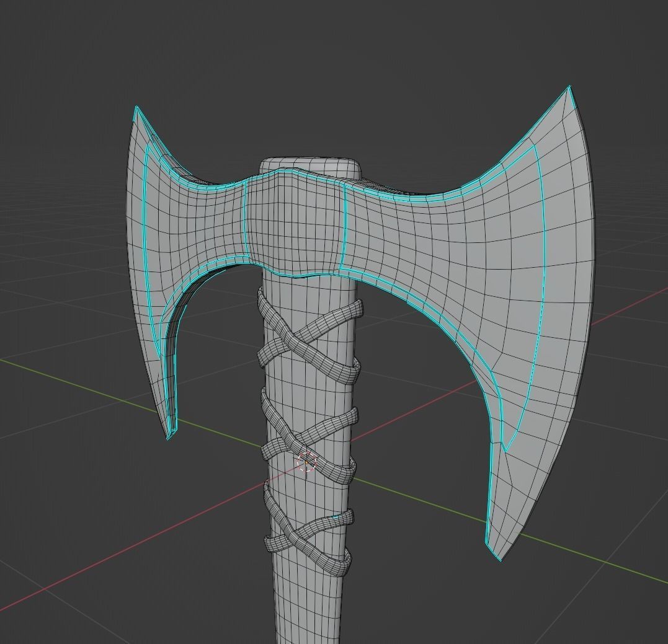Viewport: 668px width, 644px height.
Task: Select the central axe head block
Action: pyautogui.click(x=294, y=223)
